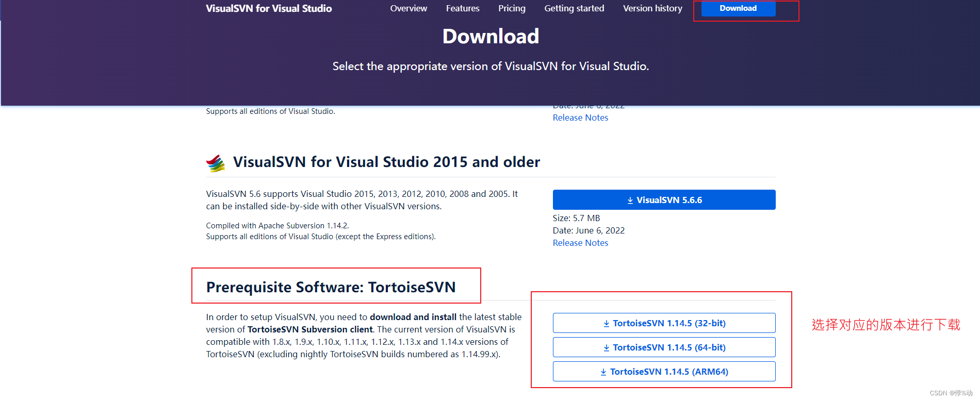Go to the Pricing page
This screenshot has width=980, height=401.
[x=512, y=8]
